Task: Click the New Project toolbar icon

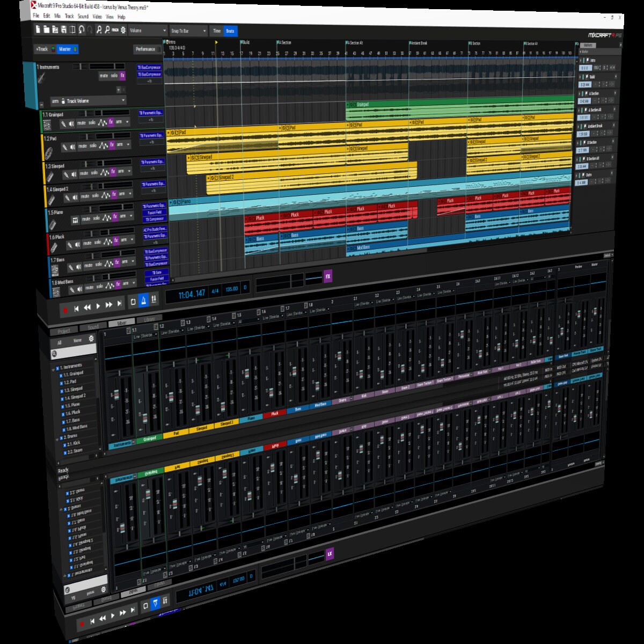Action: tap(39, 30)
